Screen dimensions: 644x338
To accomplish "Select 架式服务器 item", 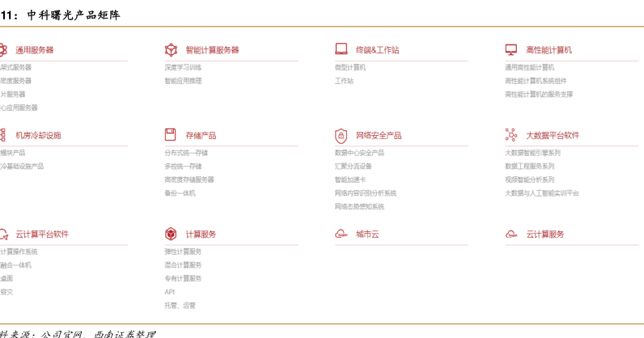I will point(15,67).
